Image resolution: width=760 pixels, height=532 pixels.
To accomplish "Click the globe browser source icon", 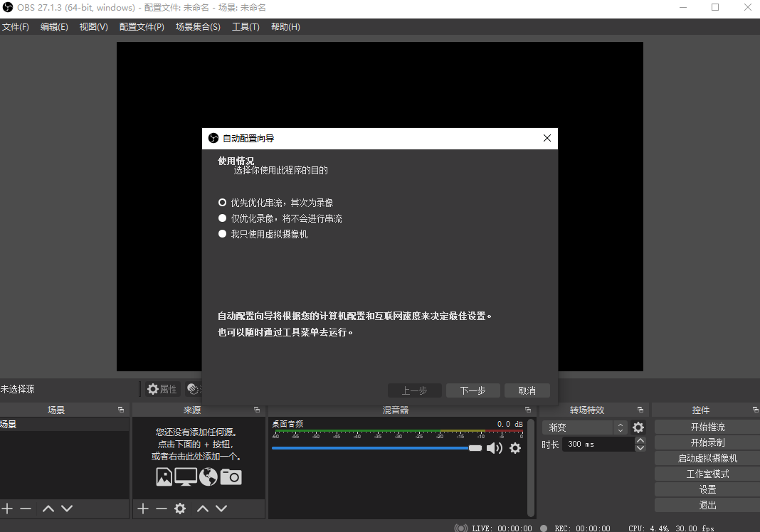I will pos(206,477).
